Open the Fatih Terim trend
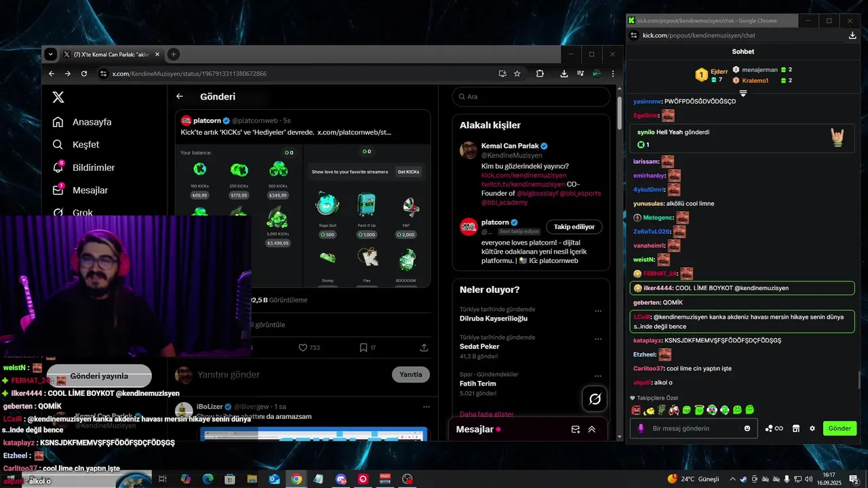 (x=477, y=384)
